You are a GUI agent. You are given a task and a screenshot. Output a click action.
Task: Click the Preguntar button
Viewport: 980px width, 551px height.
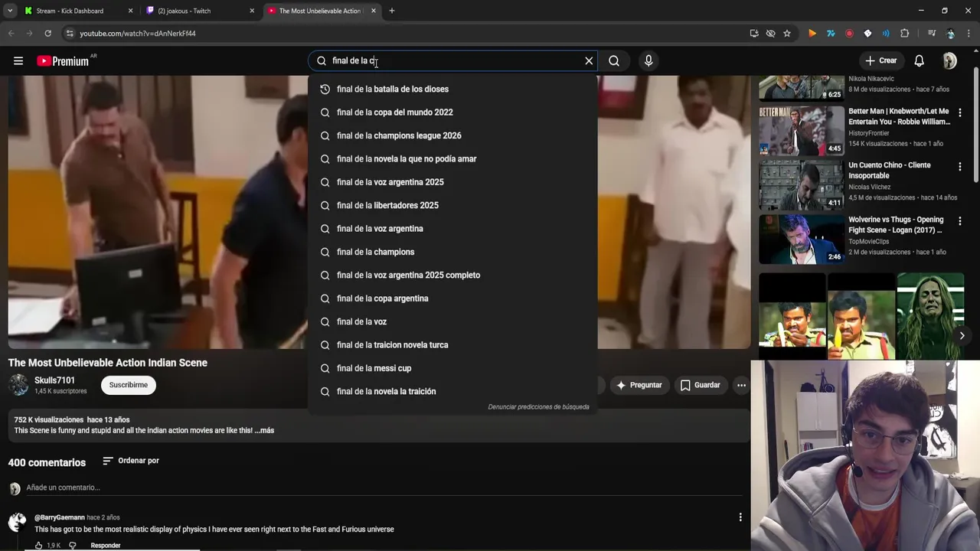pyautogui.click(x=639, y=385)
